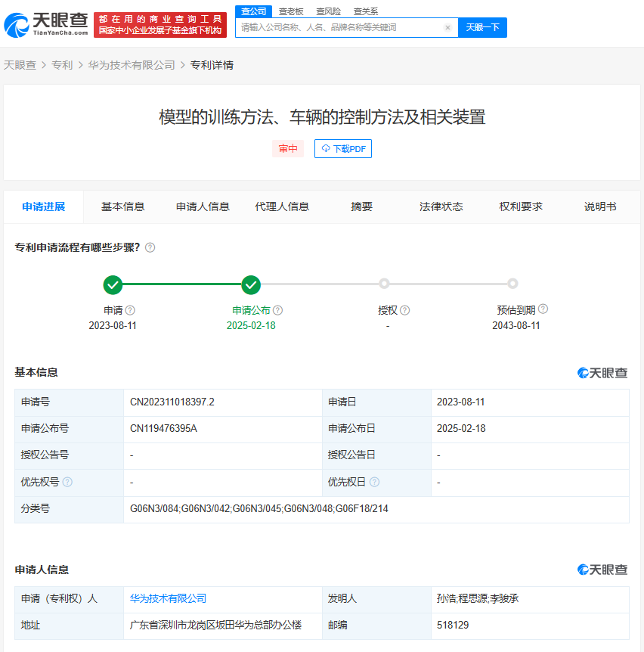Image resolution: width=644 pixels, height=652 pixels.
Task: Open the 权利要求 tab
Action: pyautogui.click(x=521, y=206)
